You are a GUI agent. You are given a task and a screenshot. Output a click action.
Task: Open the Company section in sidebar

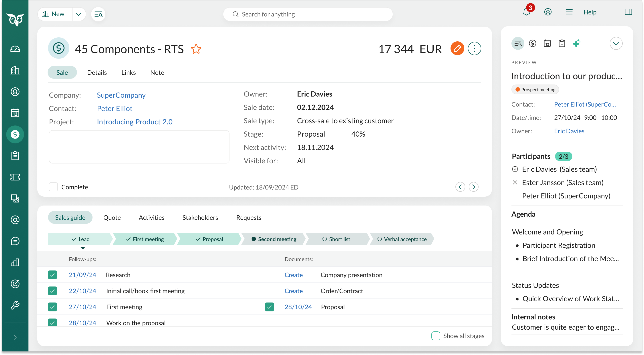pos(15,70)
